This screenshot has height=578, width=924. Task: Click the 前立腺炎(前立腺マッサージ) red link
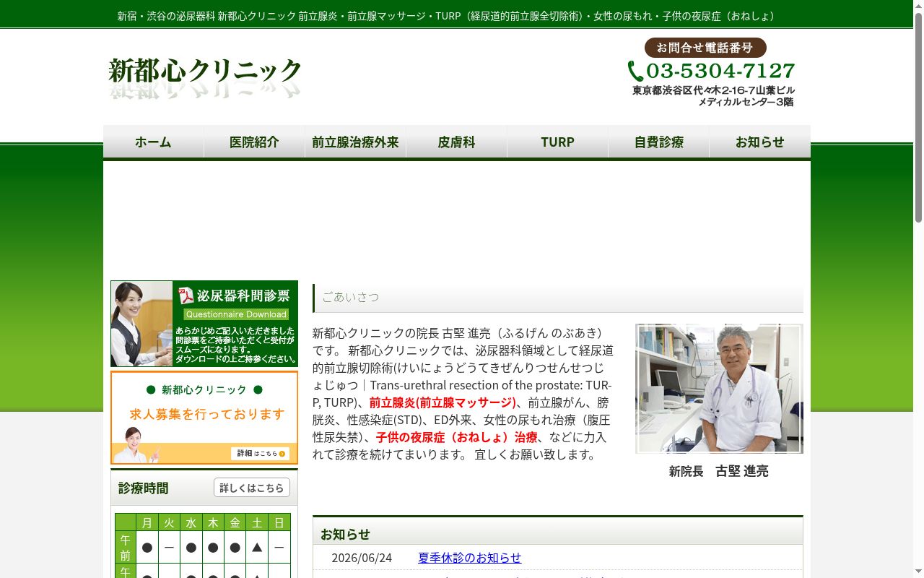[x=443, y=402]
